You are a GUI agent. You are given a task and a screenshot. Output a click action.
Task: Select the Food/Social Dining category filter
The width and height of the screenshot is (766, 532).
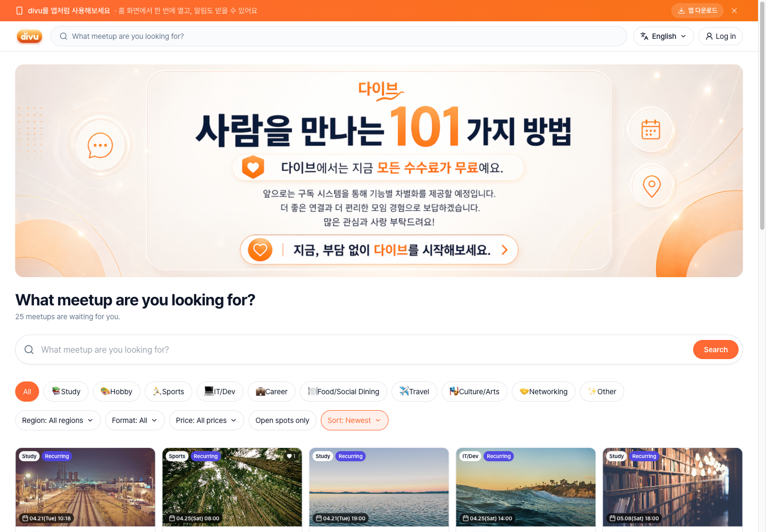pos(343,392)
